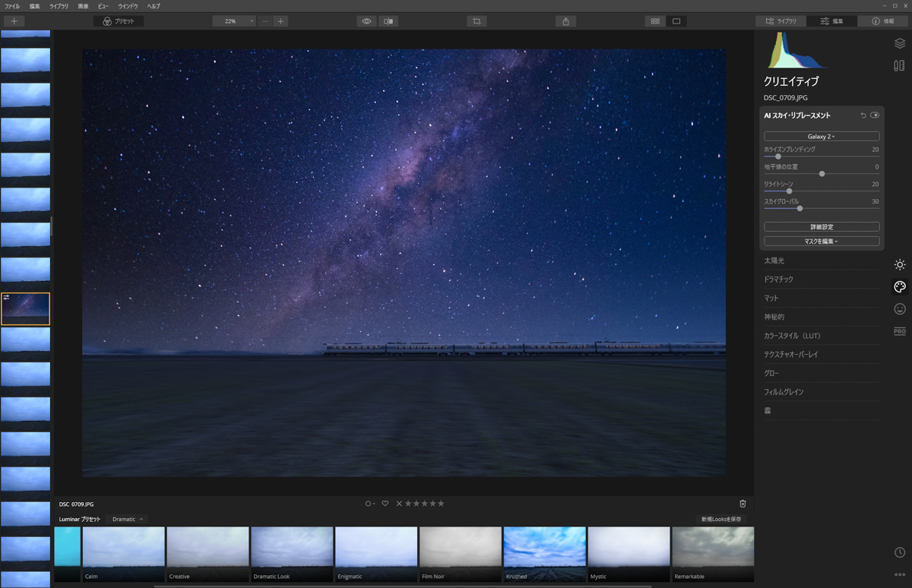Open the ファイル menu
The image size is (912, 588).
[x=12, y=6]
